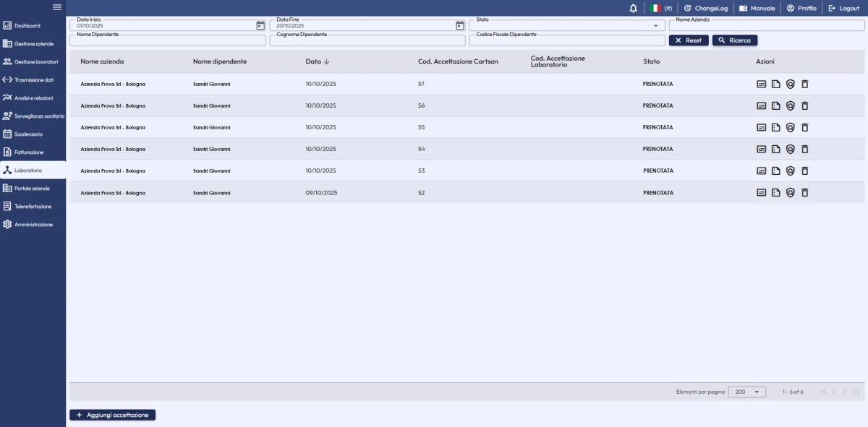Click the card details icon for acceptance 52
This screenshot has width=868, height=427.
[762, 193]
